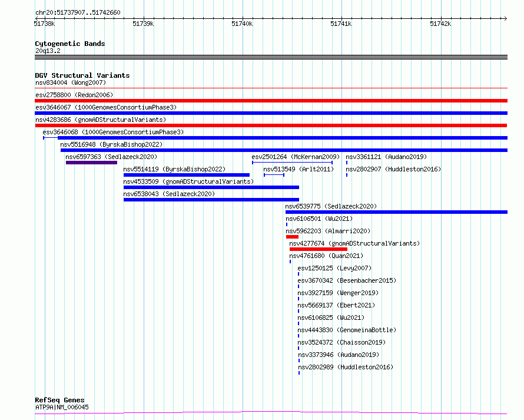Select the esv2501264 McKernan2009 thin interval glyph

(293, 163)
